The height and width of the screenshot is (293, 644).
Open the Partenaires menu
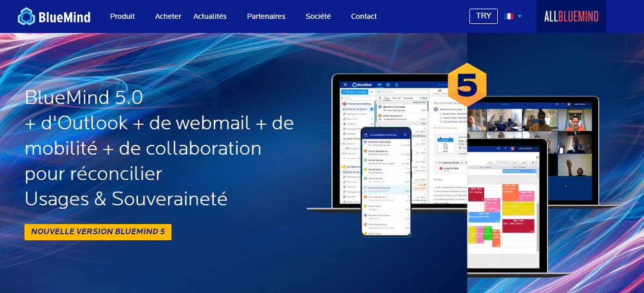coord(266,16)
